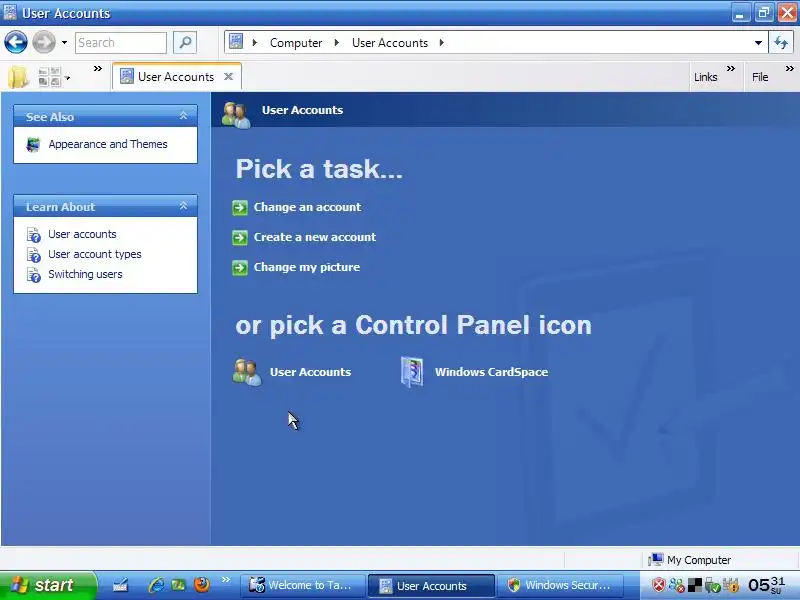Open Switching users help topic
Image resolution: width=800 pixels, height=600 pixels.
click(x=85, y=274)
